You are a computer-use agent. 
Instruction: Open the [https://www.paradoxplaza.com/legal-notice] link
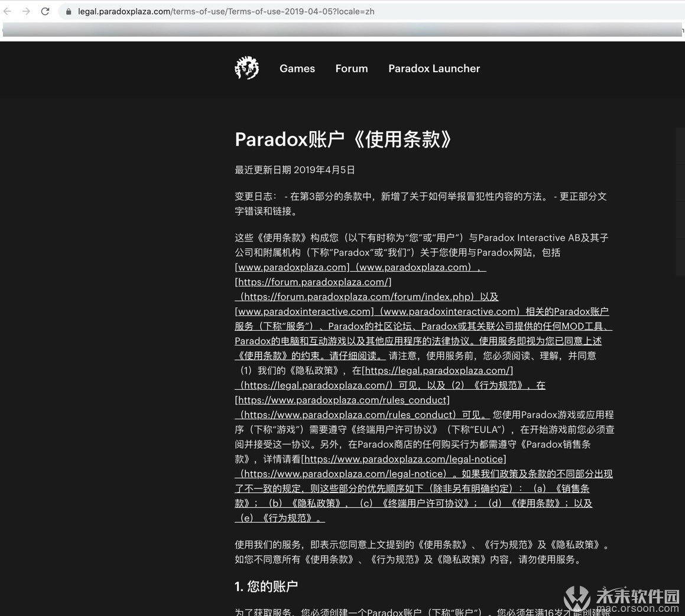point(404,459)
